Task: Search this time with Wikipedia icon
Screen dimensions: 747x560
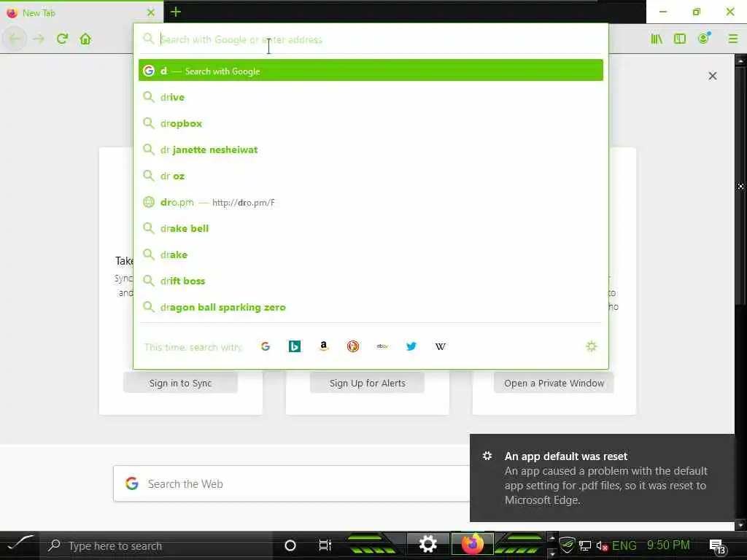Action: tap(441, 346)
